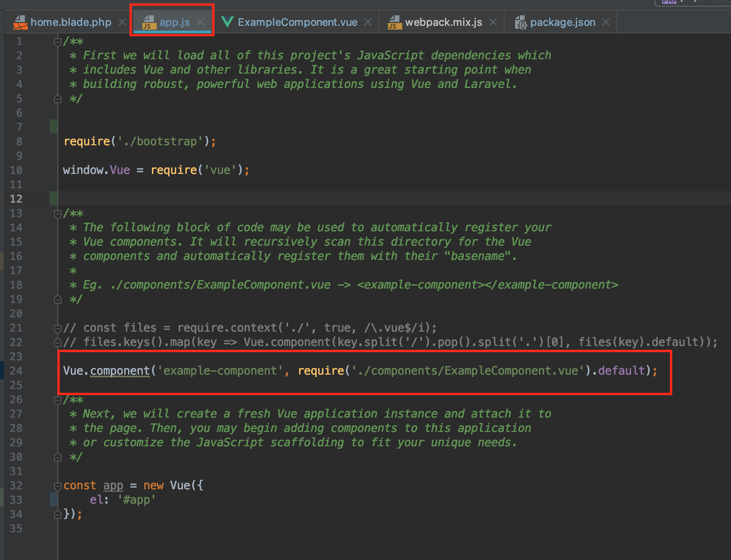Click the 'const app' declaration text
The image size is (731, 560).
93,485
